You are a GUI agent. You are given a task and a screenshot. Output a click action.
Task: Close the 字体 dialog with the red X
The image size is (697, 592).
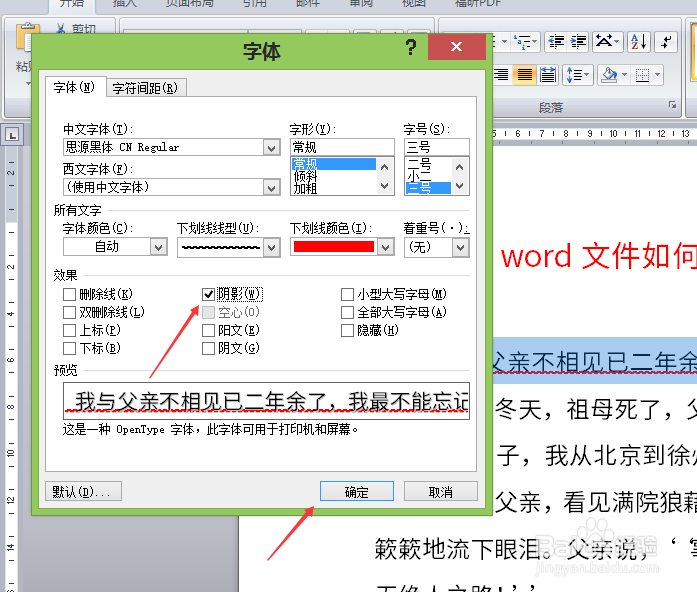tap(457, 47)
